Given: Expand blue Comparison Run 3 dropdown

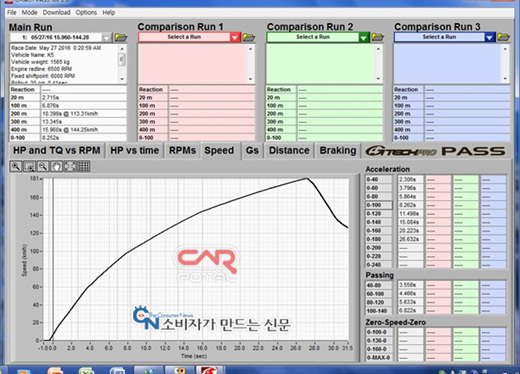Looking at the screenshot, I should point(490,37).
